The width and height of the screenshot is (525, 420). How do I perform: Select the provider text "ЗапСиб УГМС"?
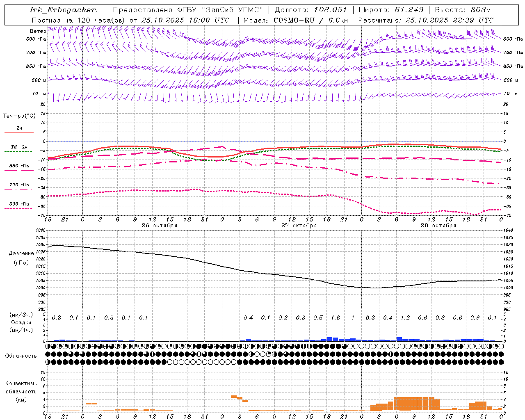233,10
